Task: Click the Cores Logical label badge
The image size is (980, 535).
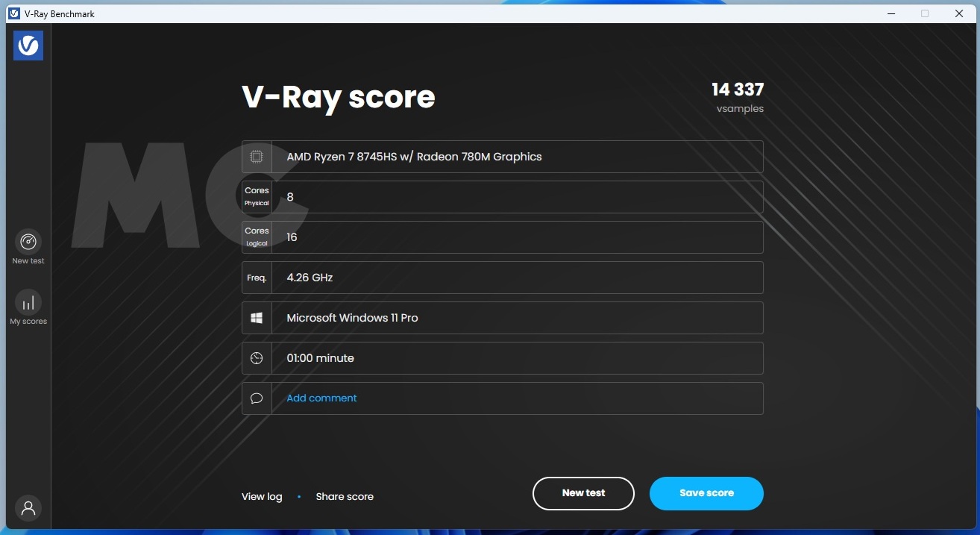Action: pyautogui.click(x=257, y=237)
